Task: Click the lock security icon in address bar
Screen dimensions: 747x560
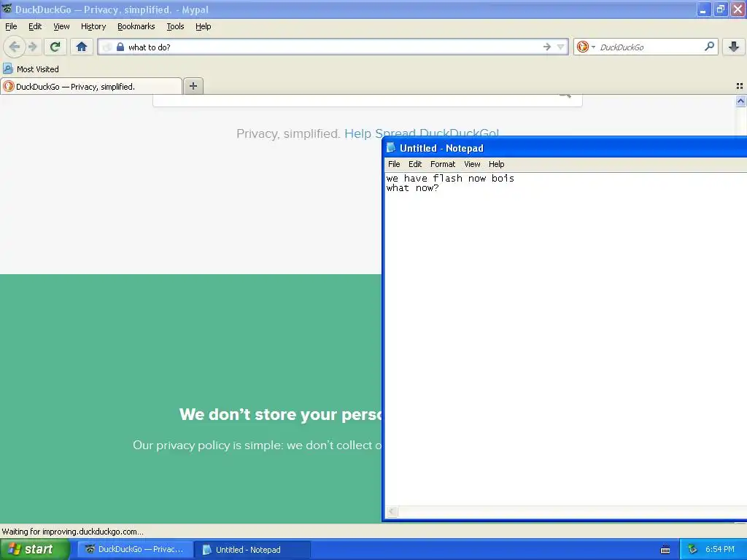Action: pyautogui.click(x=120, y=47)
